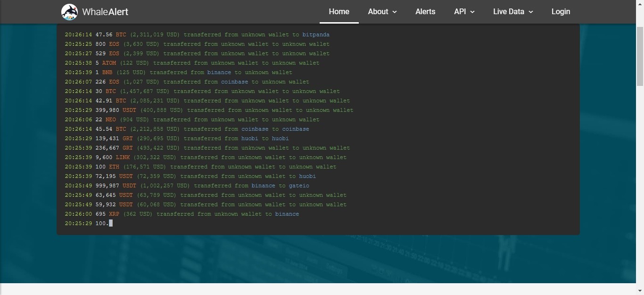Go to the Home tab
The image size is (644, 295).
[339, 12]
